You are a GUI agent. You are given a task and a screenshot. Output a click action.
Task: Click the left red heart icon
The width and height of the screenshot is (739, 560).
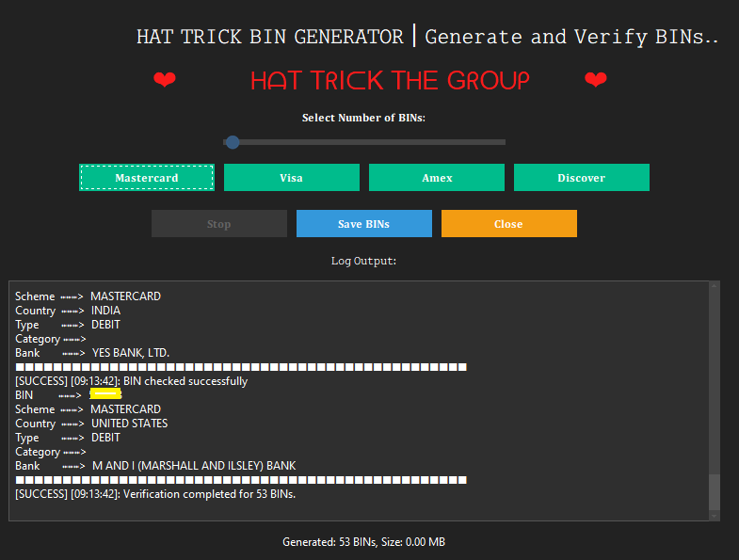165,79
